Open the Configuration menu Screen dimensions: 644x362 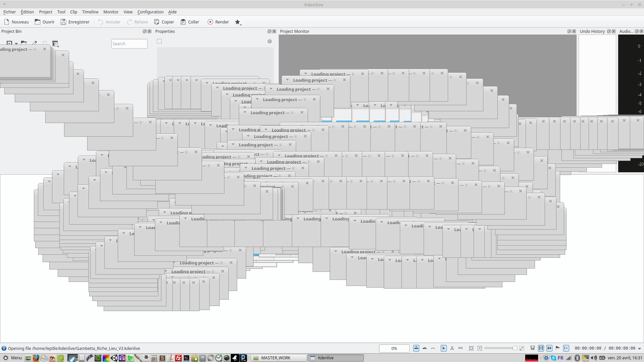pyautogui.click(x=150, y=12)
